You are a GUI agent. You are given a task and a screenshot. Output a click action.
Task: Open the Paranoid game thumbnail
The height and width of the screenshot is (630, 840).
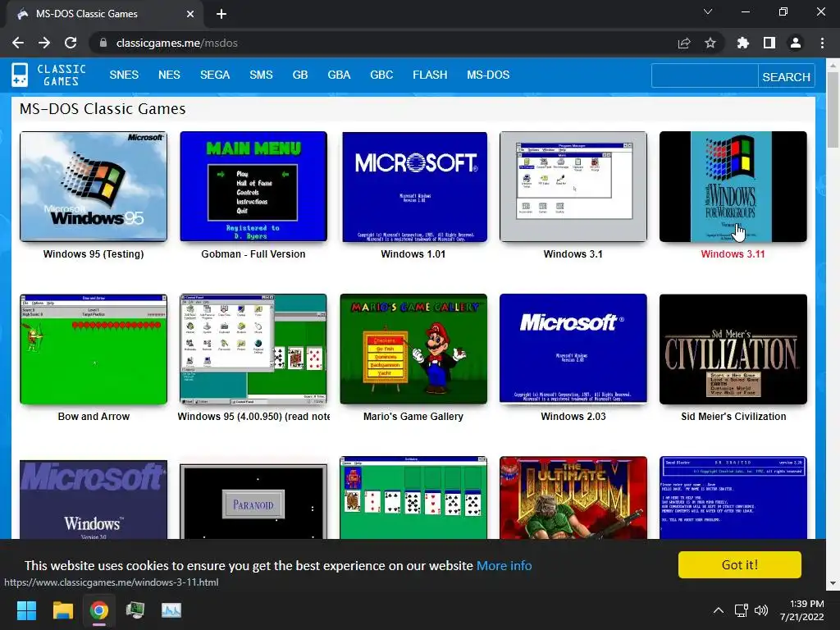pyautogui.click(x=253, y=501)
